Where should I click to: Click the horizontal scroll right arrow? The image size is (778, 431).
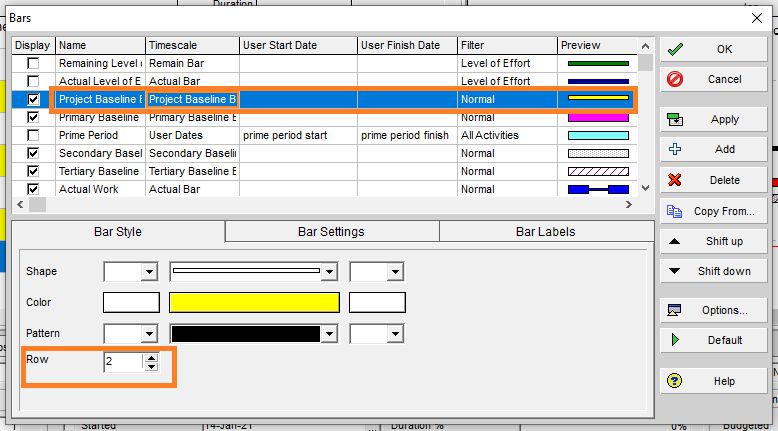[629, 204]
